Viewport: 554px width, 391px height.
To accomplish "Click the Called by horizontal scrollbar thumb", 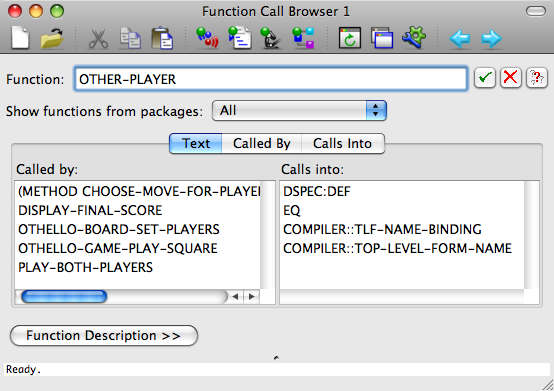I will 64,296.
